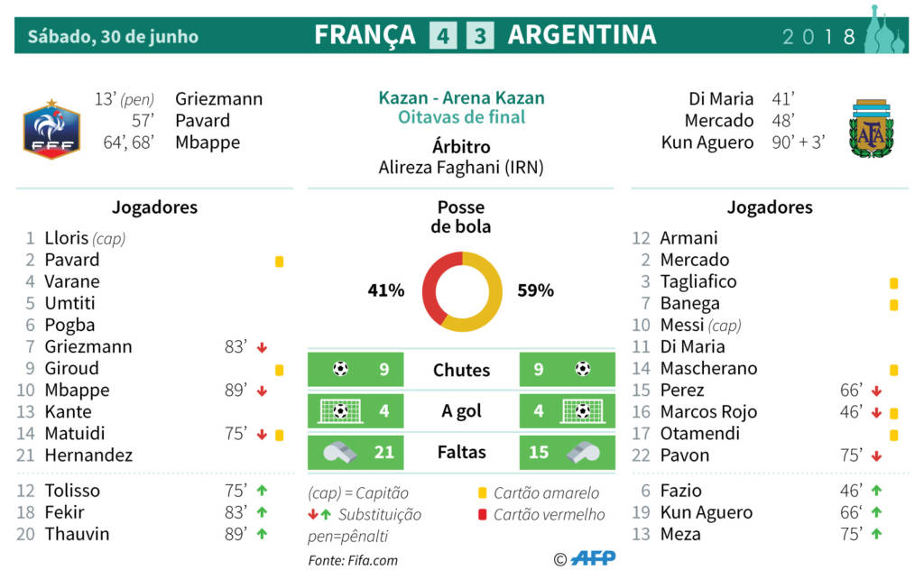Click the Chutes stat row label
This screenshot has width=924, height=579.
(461, 370)
